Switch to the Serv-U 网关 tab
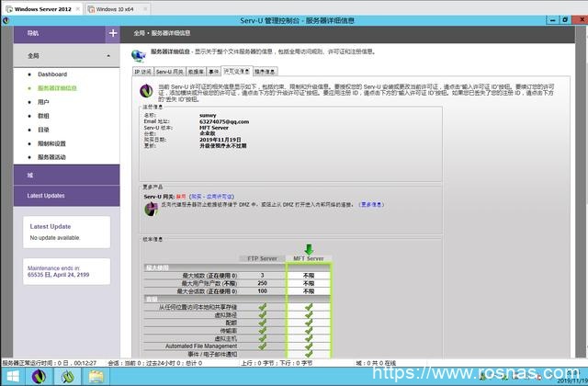588x386 pixels. [169, 72]
